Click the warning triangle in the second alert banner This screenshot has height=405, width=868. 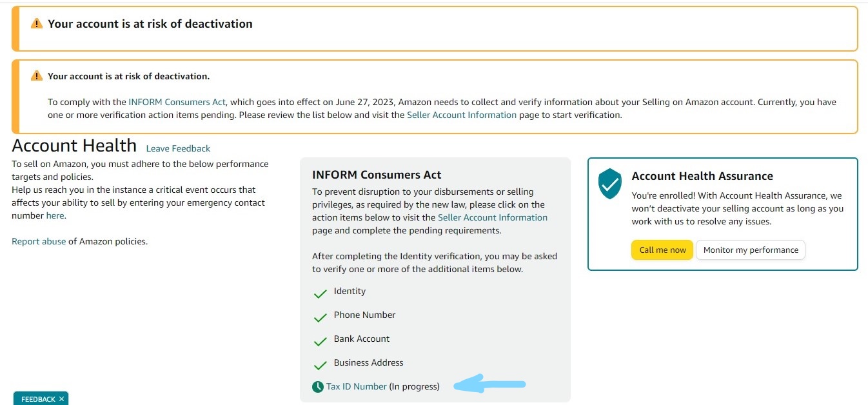(x=37, y=76)
